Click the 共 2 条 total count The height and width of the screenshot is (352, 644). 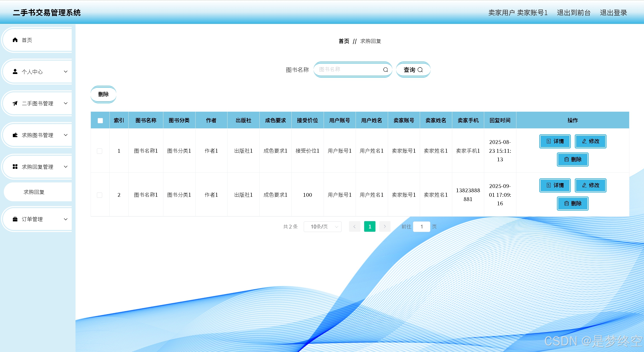point(290,226)
